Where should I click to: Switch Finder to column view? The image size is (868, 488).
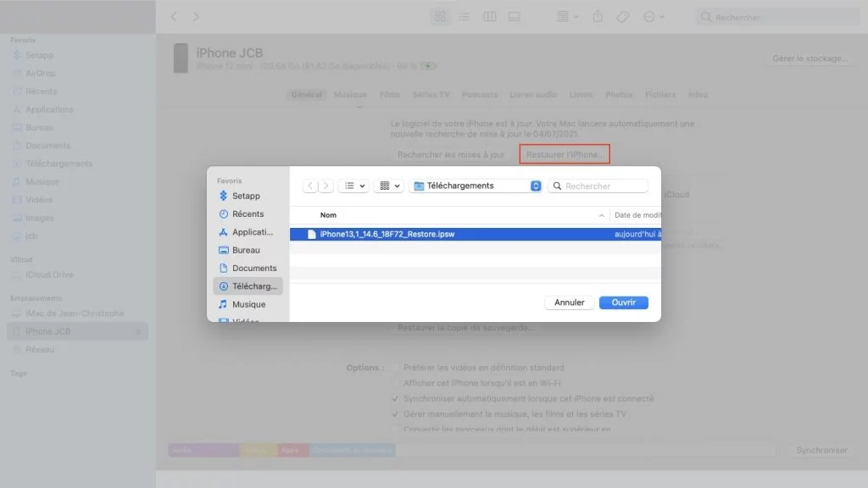tap(489, 17)
